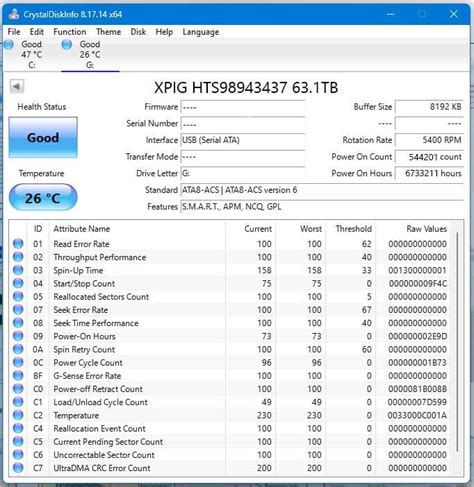The height and width of the screenshot is (487, 474).
Task: Select the C: drive status orb
Action: coord(9,44)
